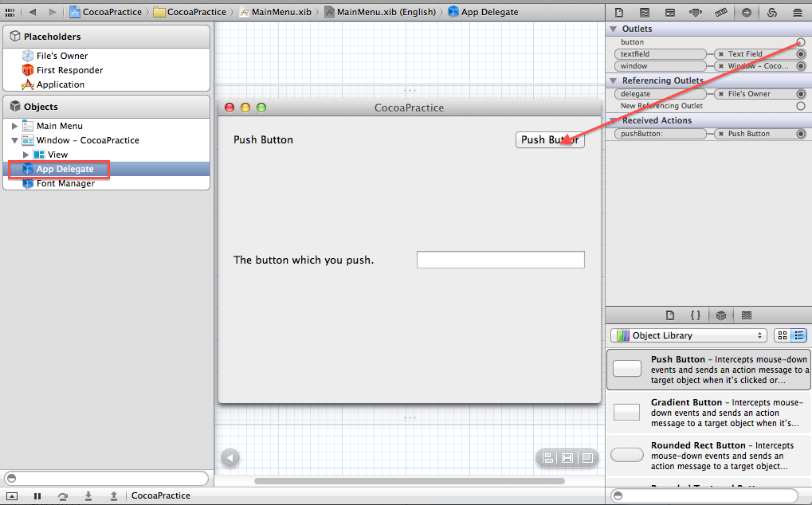Click the button outlet connection circle

801,42
